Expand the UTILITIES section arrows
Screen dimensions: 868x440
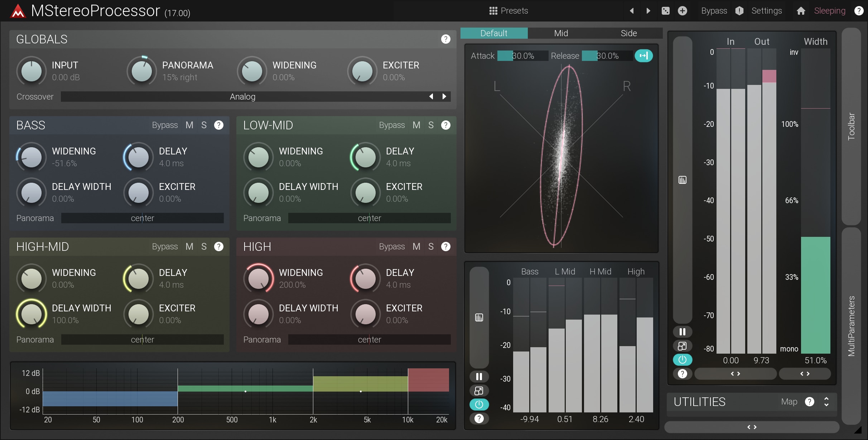826,402
